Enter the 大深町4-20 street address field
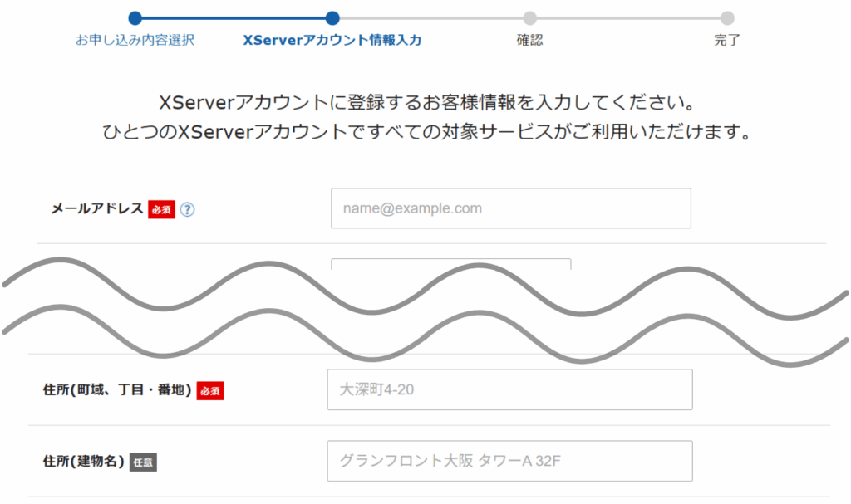Screen dimensions: 851x504 click(x=509, y=389)
